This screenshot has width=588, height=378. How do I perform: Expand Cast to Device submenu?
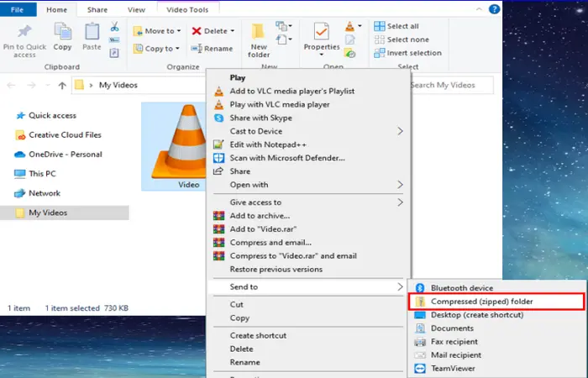click(x=308, y=131)
